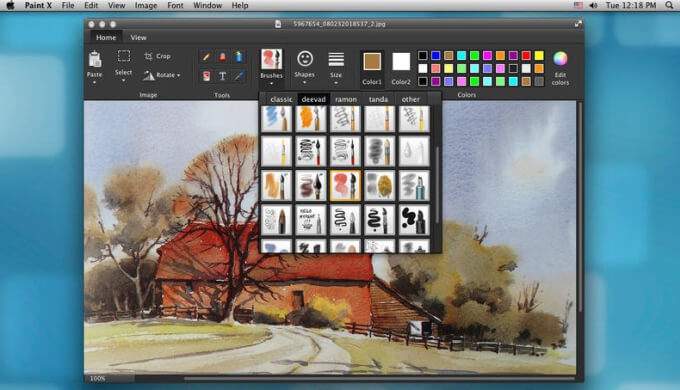Switch to the Home ribbon tab
Image resolution: width=680 pixels, height=390 pixels.
pyautogui.click(x=106, y=38)
